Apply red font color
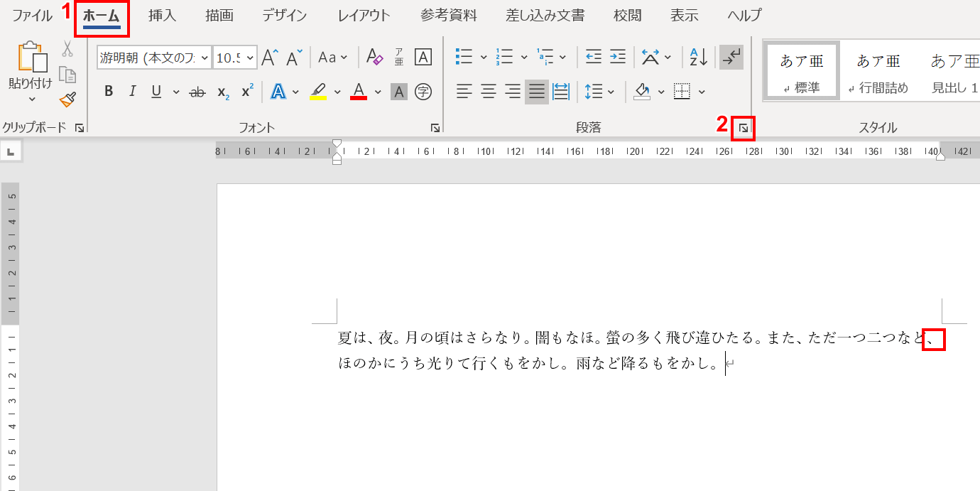The height and width of the screenshot is (491, 980). coord(359,92)
